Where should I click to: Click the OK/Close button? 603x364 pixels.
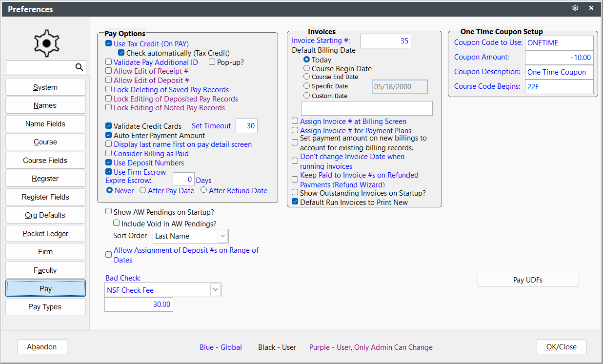[x=562, y=347]
